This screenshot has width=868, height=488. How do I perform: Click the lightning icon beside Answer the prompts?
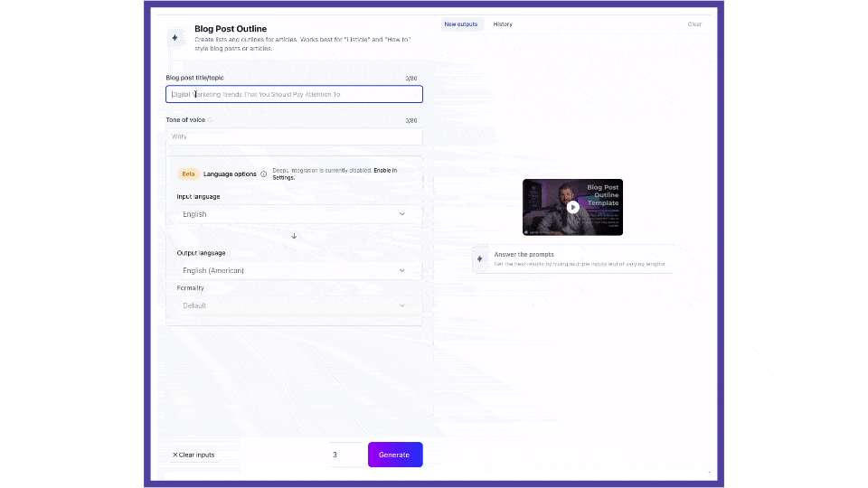point(479,258)
